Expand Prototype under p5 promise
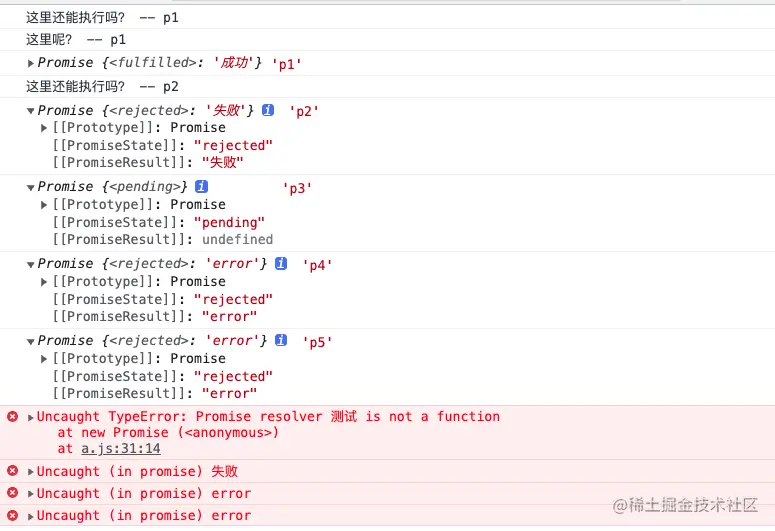This screenshot has width=775, height=531. tap(44, 359)
